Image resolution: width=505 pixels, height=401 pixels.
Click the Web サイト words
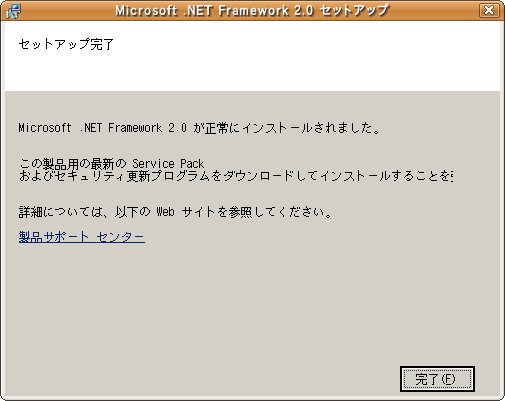[x=185, y=212]
